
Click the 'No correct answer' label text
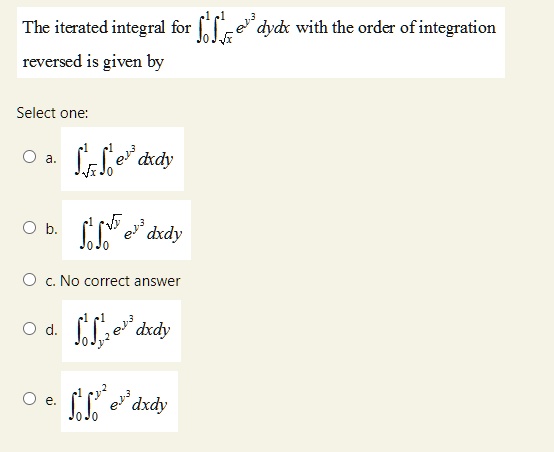[x=120, y=281]
